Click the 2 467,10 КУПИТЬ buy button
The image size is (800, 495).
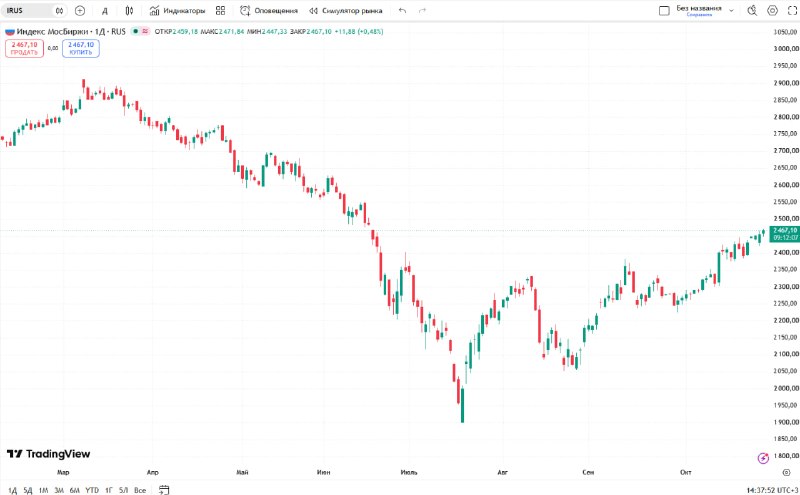pos(81,48)
